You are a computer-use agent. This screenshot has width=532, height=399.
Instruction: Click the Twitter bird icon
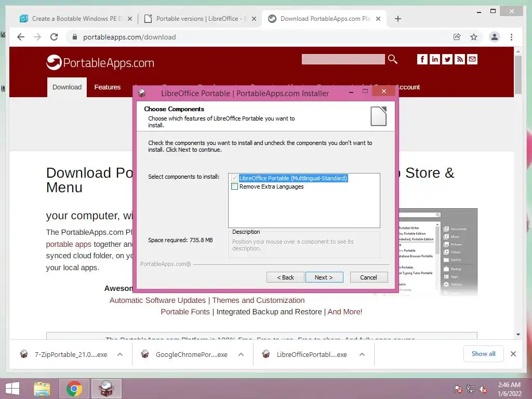[x=447, y=59]
